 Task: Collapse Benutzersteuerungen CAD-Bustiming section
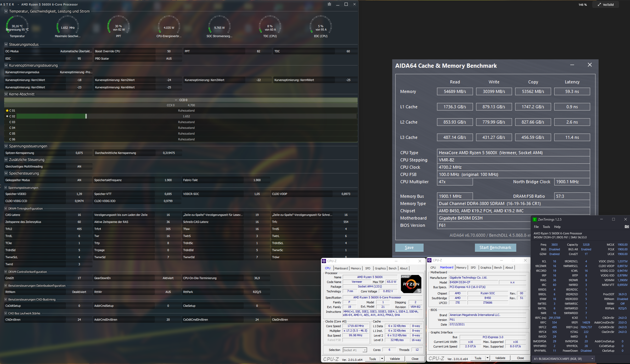tap(6, 299)
